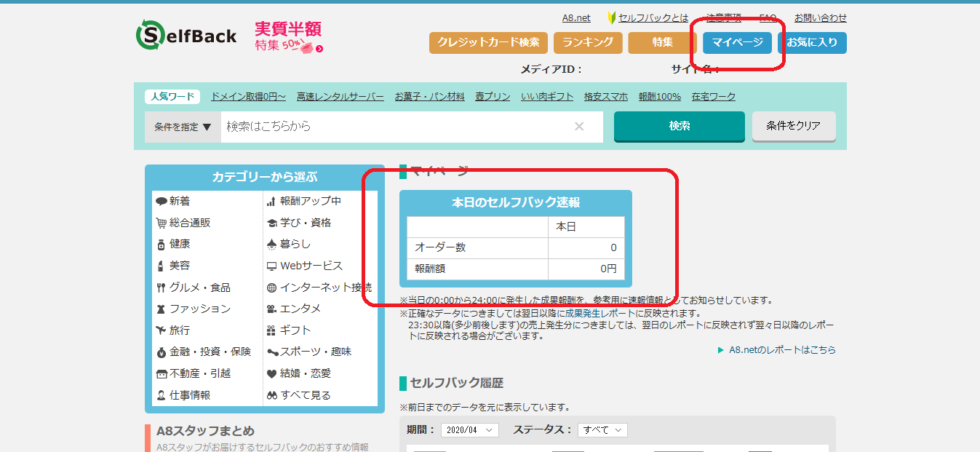Click the FAQ link
Screen dimensions: 980x452
pyautogui.click(x=768, y=18)
